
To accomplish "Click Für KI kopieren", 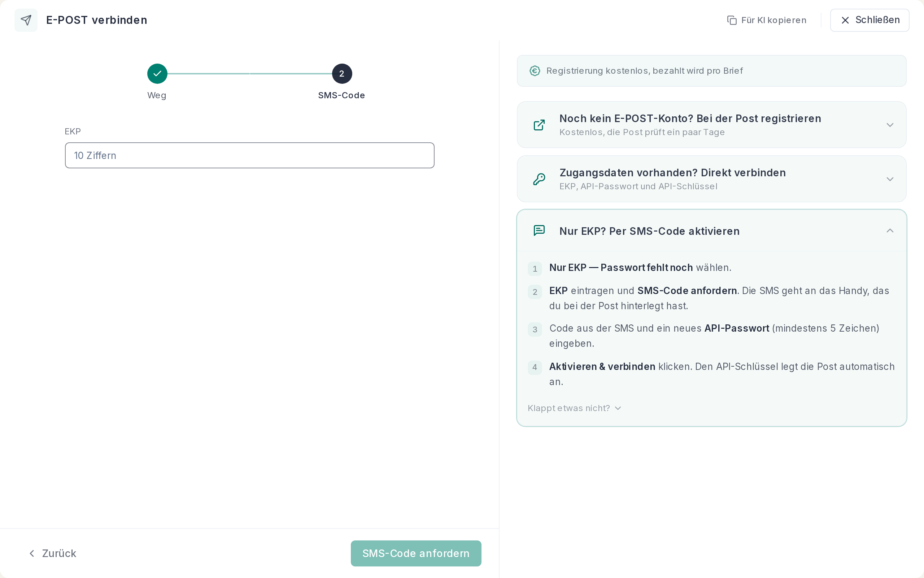I will pyautogui.click(x=767, y=20).
